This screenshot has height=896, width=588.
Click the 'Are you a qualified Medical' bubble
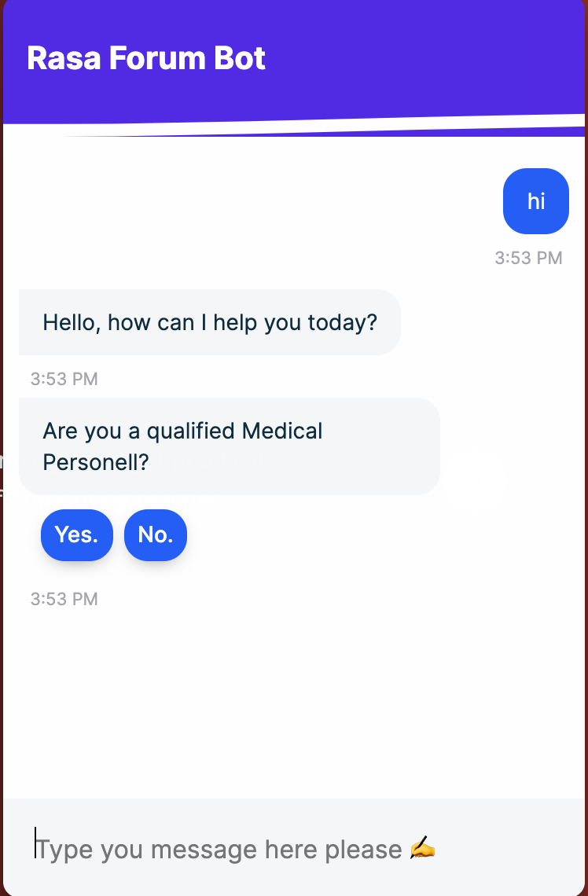(x=229, y=446)
